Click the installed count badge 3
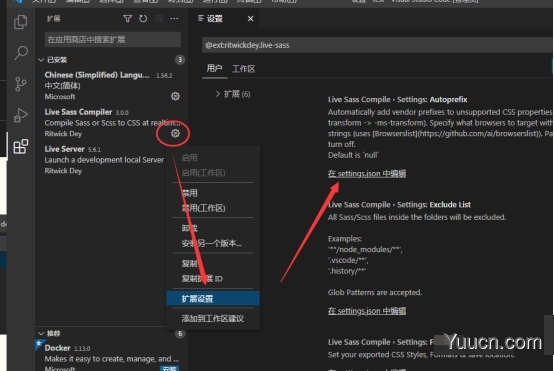The width and height of the screenshot is (554, 371). (x=180, y=59)
